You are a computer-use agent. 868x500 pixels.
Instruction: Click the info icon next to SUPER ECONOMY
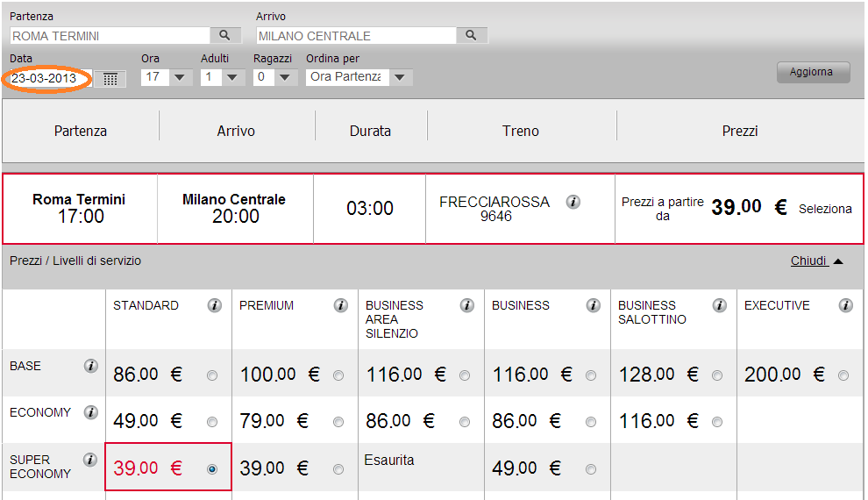(89, 460)
